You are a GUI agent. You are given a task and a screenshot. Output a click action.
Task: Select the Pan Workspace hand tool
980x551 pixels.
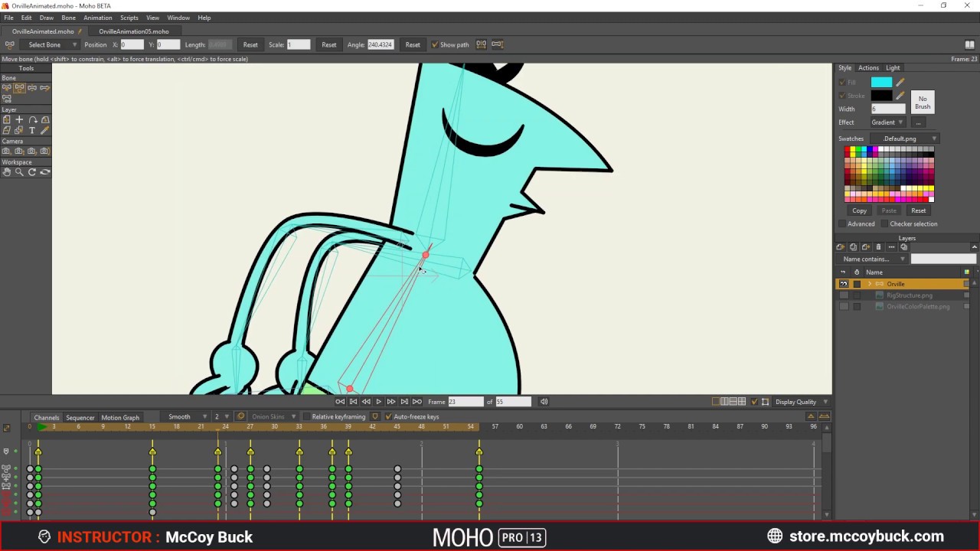click(7, 172)
